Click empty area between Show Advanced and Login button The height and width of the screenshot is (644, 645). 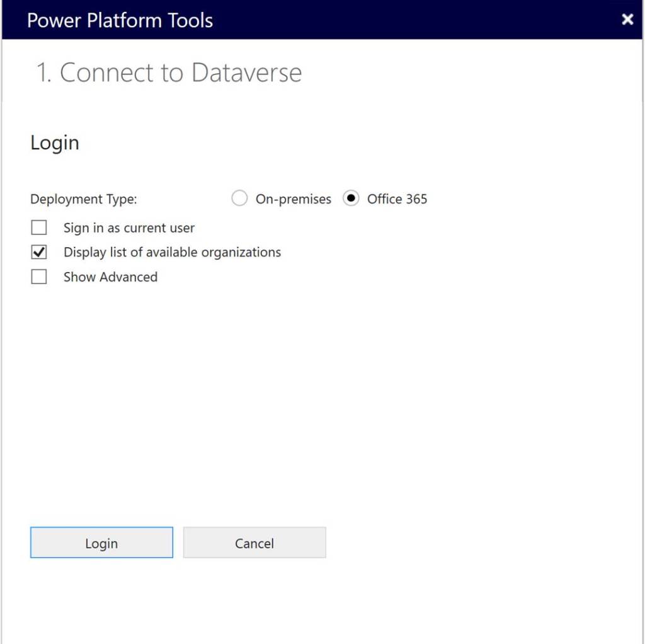coord(252,403)
